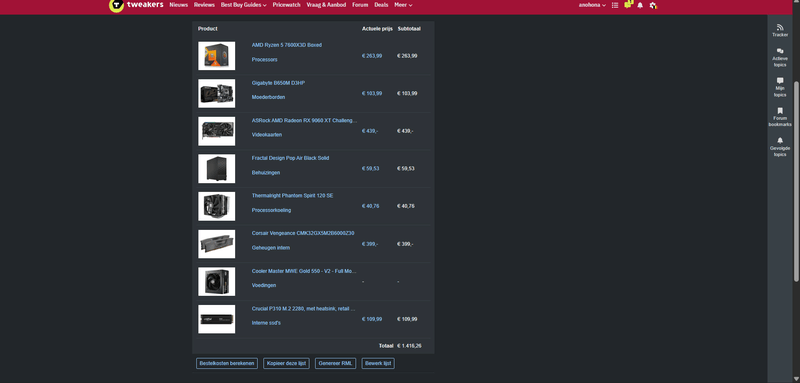Click the Moederborden category link
Viewport: 800px width, 383px height.
(x=268, y=97)
